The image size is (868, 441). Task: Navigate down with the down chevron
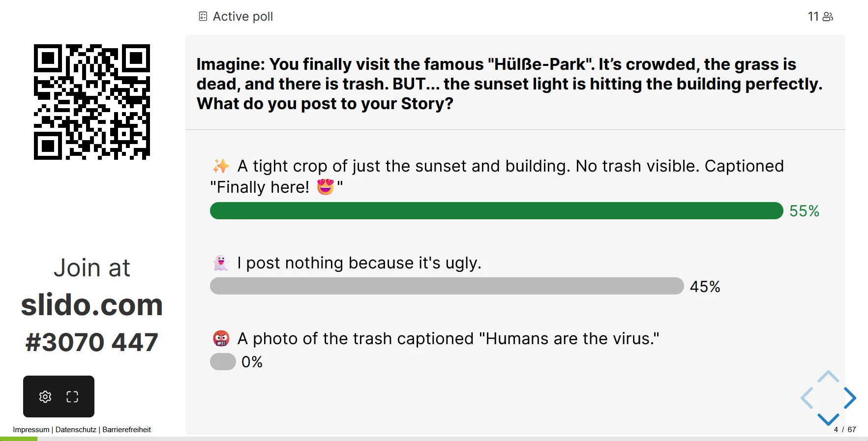click(x=828, y=419)
